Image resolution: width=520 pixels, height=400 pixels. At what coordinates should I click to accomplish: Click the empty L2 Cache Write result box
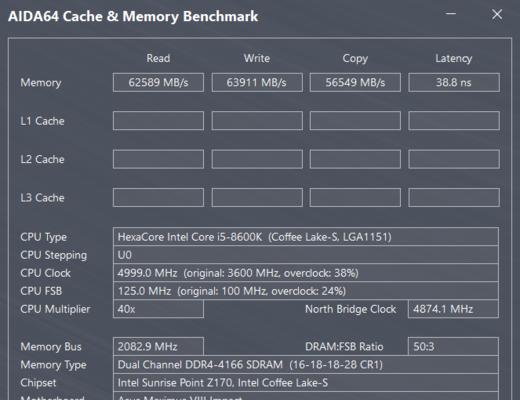pyautogui.click(x=257, y=159)
